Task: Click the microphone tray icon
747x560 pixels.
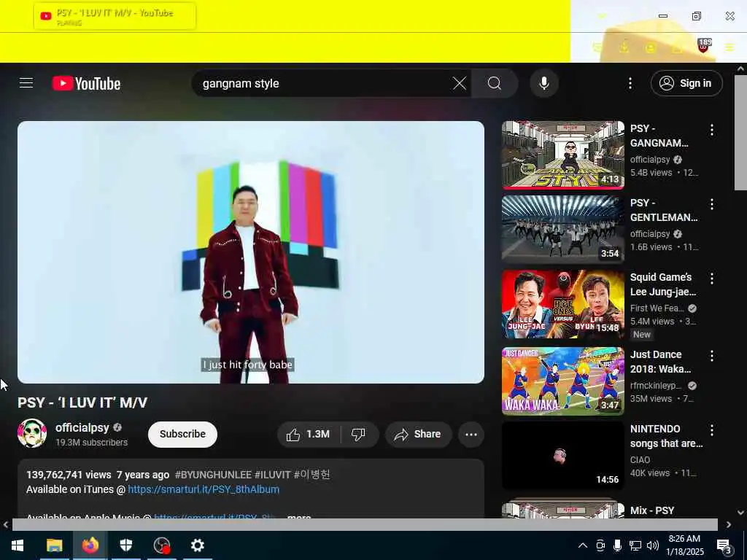Action: [617, 545]
